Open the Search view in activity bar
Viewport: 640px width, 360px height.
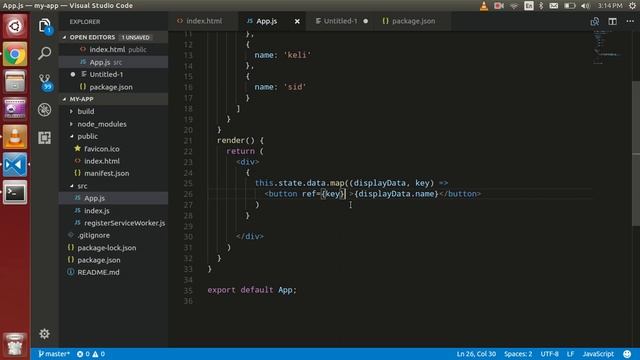(x=44, y=53)
